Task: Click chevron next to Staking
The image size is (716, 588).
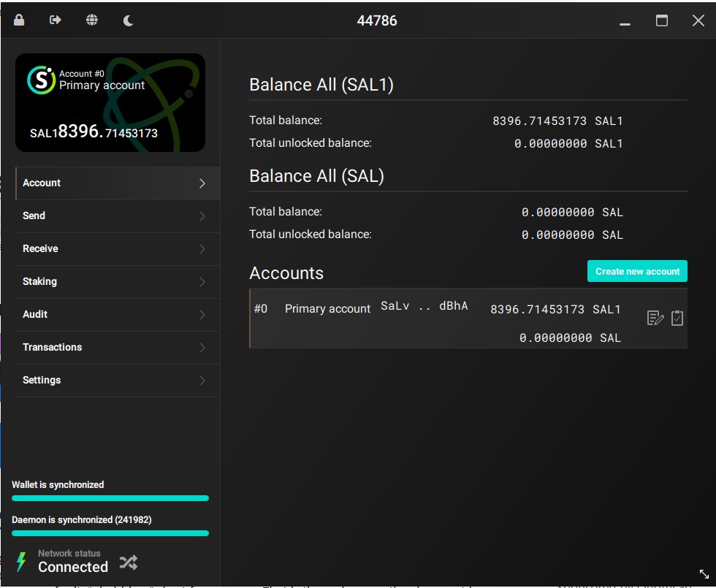Action: coord(202,282)
